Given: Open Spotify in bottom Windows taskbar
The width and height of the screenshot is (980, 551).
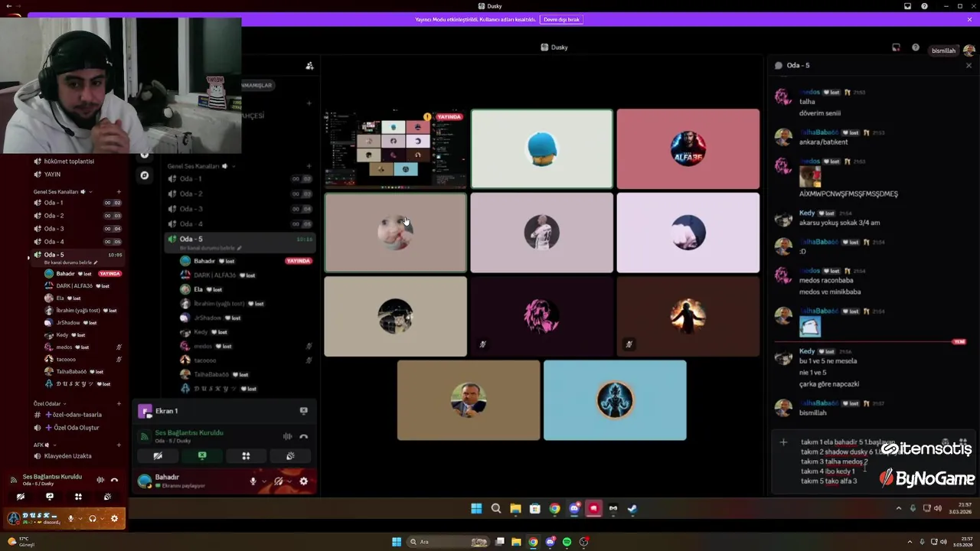Looking at the screenshot, I should point(567,542).
